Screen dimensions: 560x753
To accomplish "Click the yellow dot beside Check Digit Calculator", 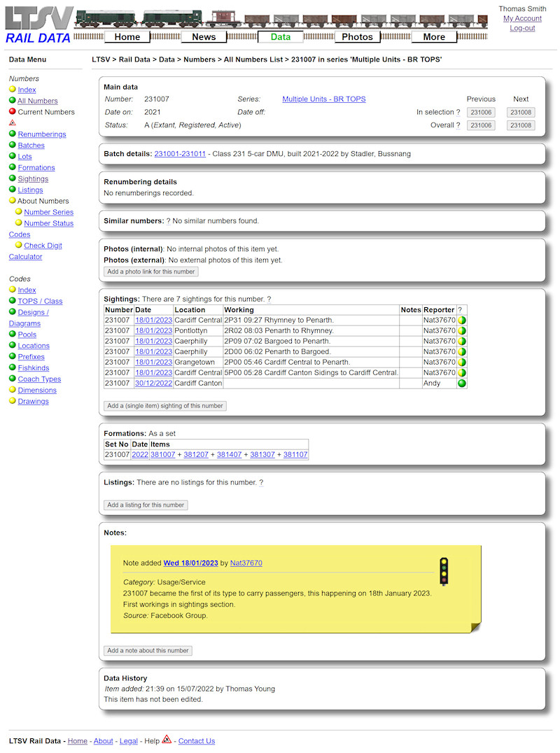I will coord(19,246).
